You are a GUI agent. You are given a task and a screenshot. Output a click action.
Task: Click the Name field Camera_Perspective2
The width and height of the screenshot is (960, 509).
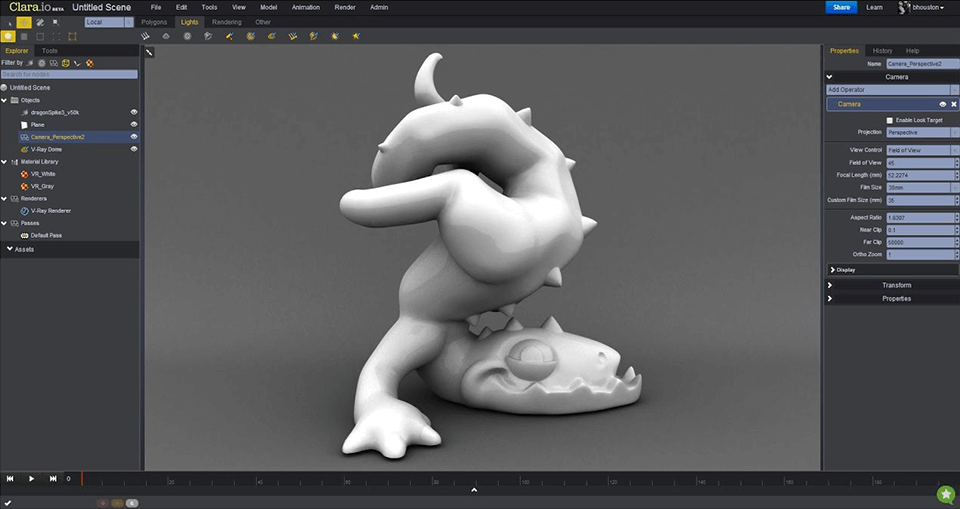tap(923, 64)
